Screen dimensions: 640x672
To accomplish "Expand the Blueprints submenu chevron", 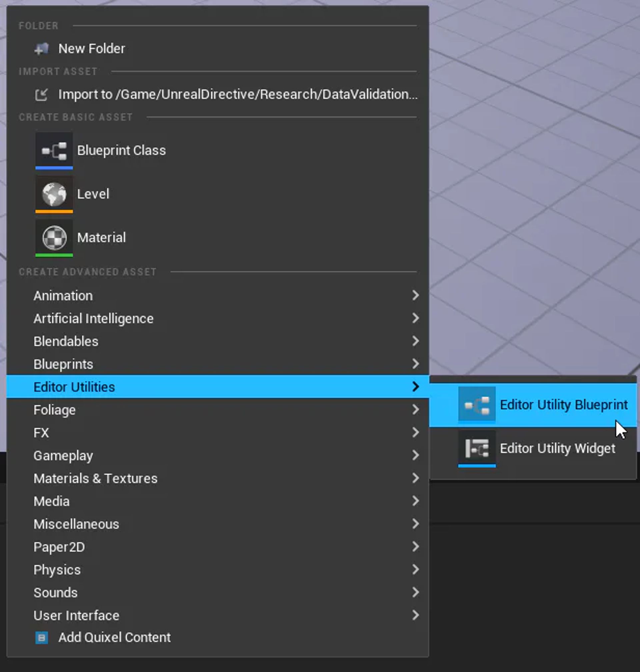I will [x=415, y=364].
